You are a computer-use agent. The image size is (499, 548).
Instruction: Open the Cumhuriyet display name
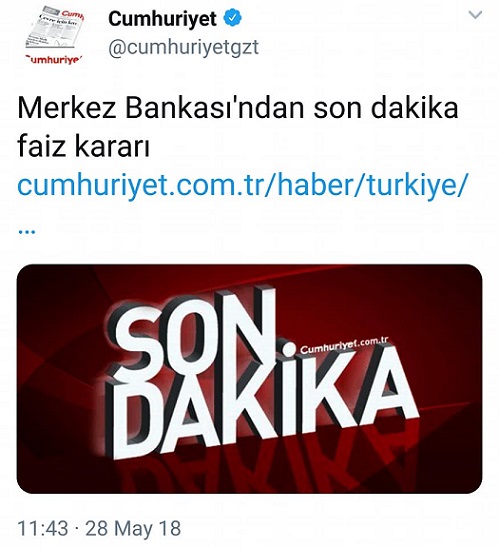tap(162, 18)
